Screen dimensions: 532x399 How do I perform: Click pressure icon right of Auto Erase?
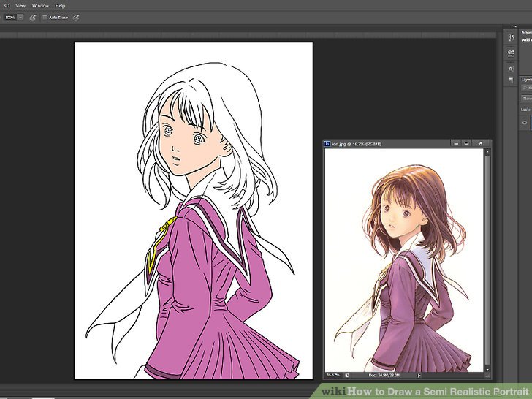[76, 17]
